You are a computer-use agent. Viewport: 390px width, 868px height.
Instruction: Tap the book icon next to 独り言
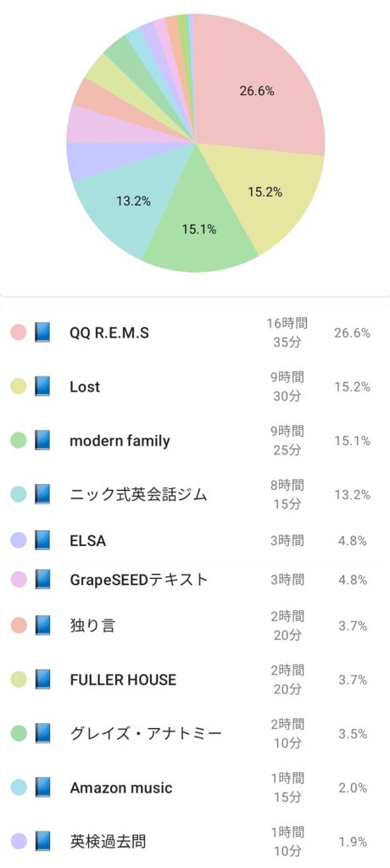click(42, 626)
